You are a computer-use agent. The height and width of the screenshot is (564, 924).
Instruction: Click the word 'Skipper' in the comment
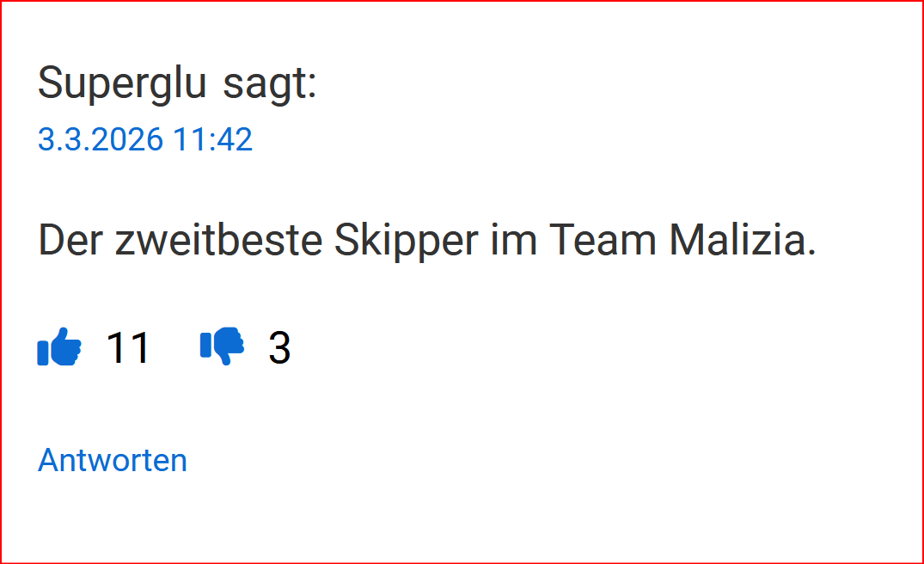(406, 241)
